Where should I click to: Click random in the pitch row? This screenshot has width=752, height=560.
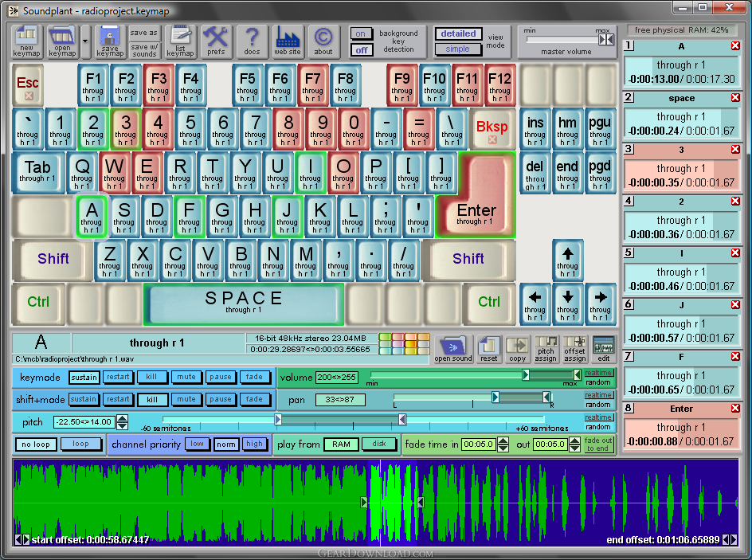(x=598, y=427)
